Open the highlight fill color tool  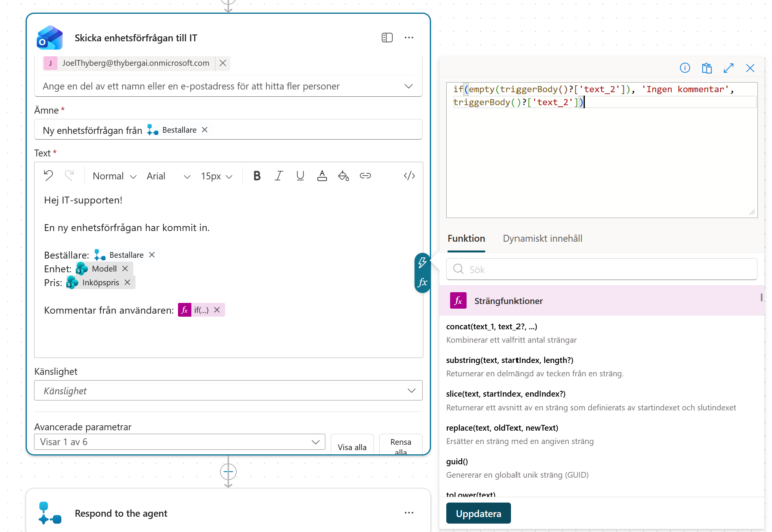[343, 176]
